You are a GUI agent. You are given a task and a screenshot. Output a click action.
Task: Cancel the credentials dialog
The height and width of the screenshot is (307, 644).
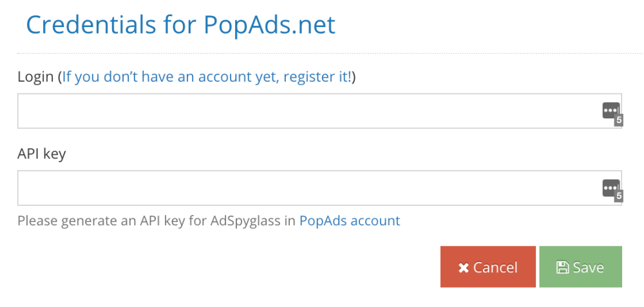(488, 267)
